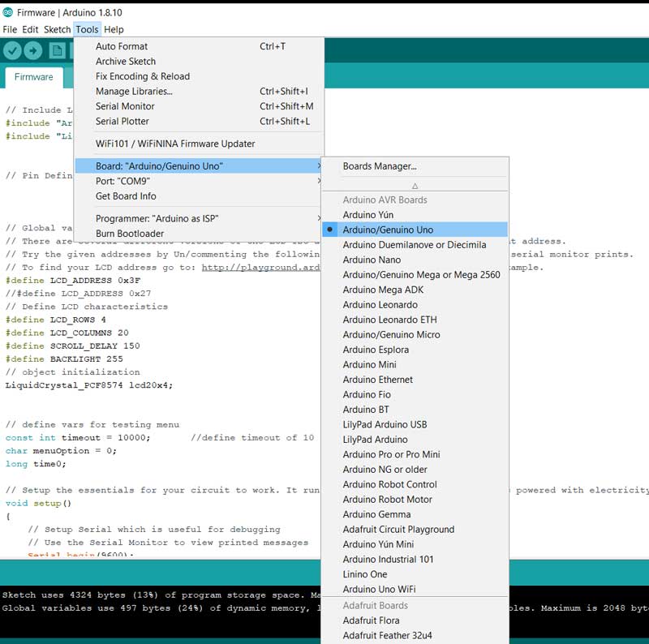Select Arduino Nano board
The image size is (649, 644).
[x=415, y=260]
